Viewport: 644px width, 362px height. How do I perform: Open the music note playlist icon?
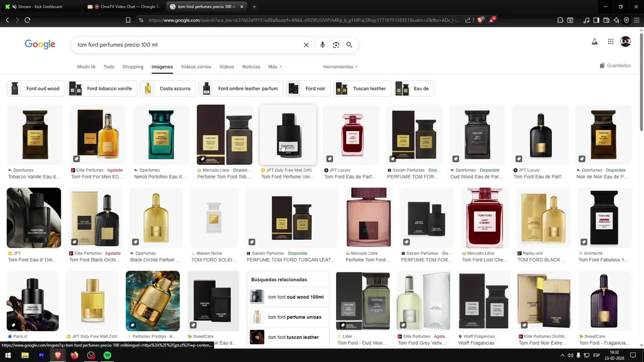[x=586, y=20]
